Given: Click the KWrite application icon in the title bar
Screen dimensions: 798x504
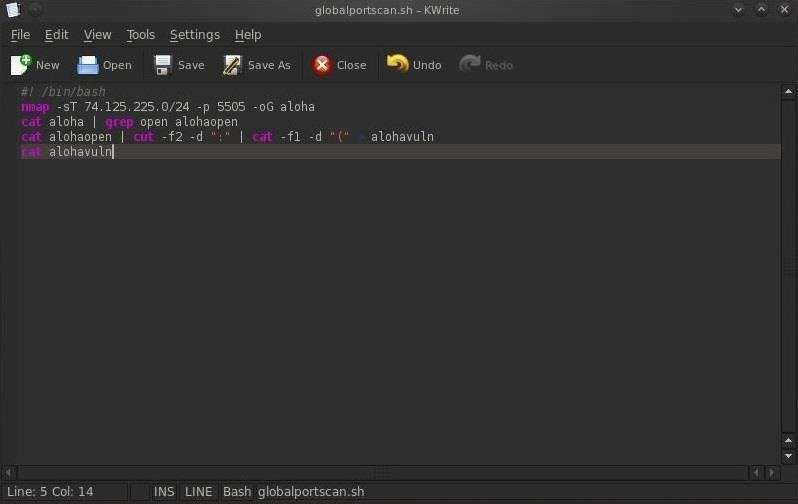Looking at the screenshot, I should click(x=12, y=10).
